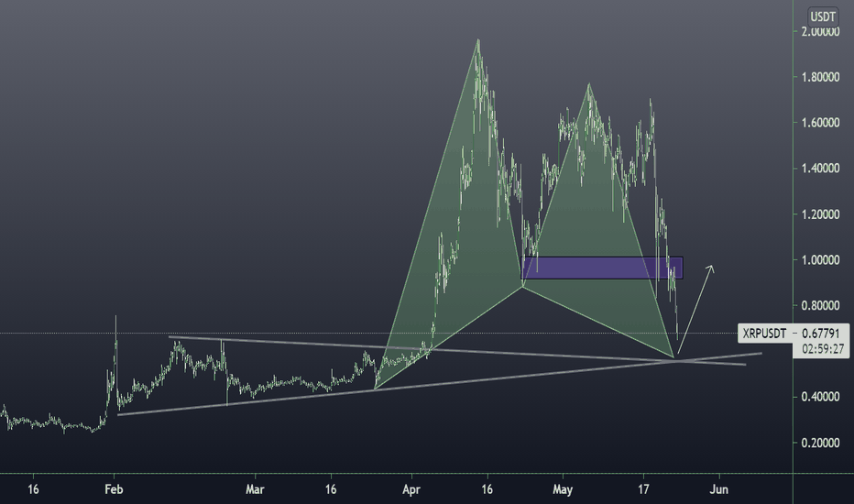This screenshot has height=504, width=854.
Task: Click the 1.80000 price axis label
Action: tap(820, 77)
